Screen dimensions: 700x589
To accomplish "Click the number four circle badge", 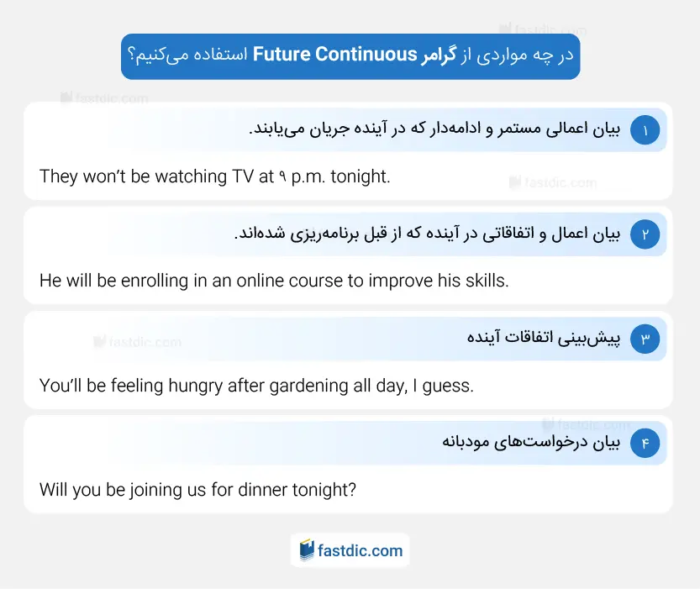I will point(645,443).
